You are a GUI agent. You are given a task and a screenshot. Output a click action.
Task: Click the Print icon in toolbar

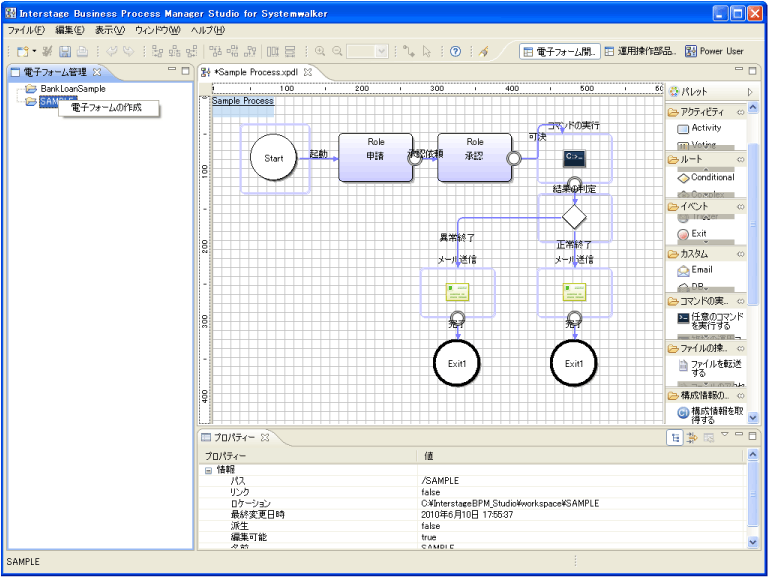click(x=82, y=51)
